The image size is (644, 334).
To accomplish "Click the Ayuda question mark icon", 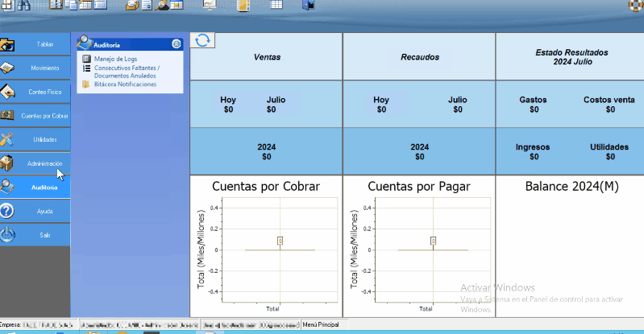I will click(x=7, y=211).
